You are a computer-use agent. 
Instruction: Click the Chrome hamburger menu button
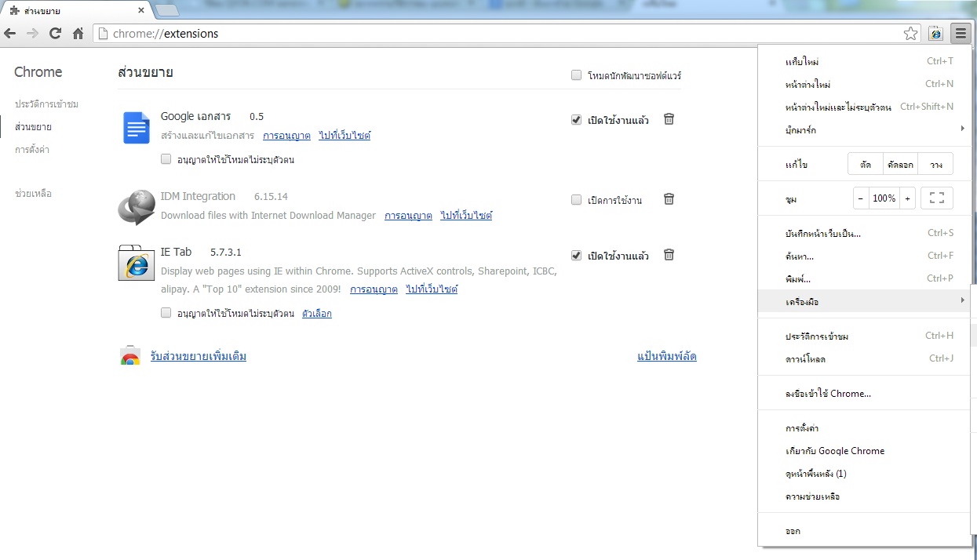click(961, 34)
